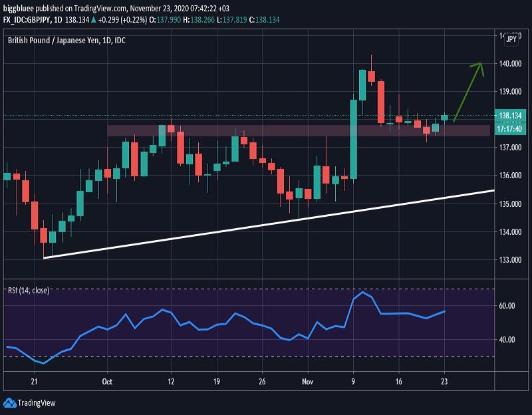This screenshot has height=415, width=532.
Task: Click the low value L:137.819 in header
Action: pyautogui.click(x=231, y=20)
